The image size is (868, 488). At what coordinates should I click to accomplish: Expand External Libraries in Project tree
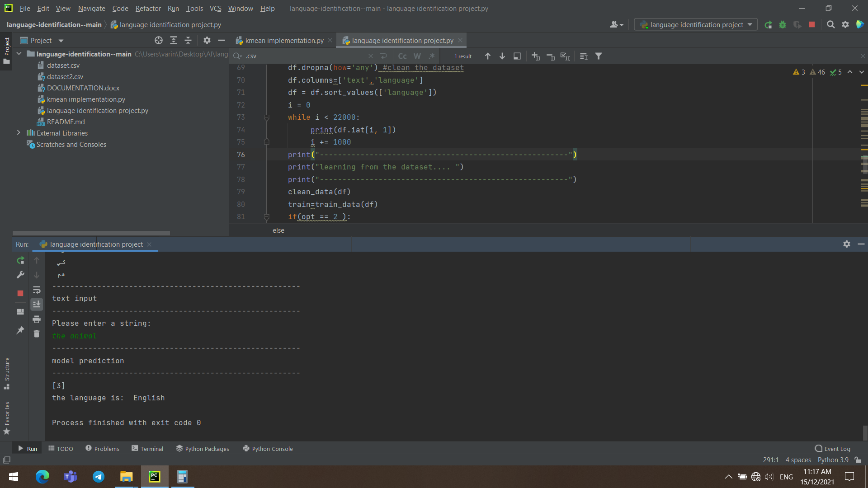(19, 133)
